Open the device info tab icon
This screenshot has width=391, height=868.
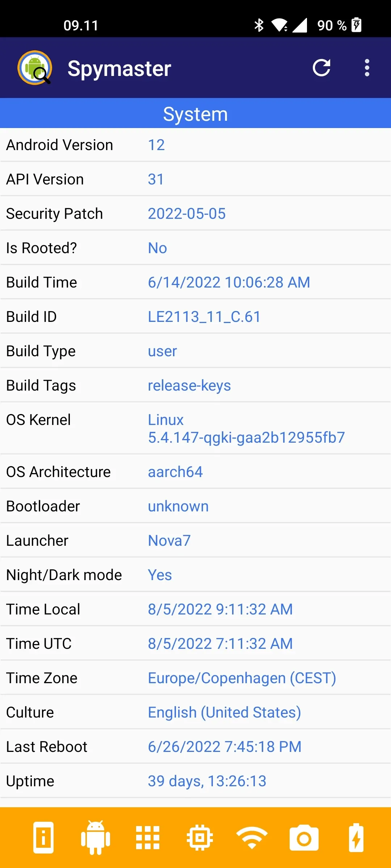pyautogui.click(x=43, y=838)
